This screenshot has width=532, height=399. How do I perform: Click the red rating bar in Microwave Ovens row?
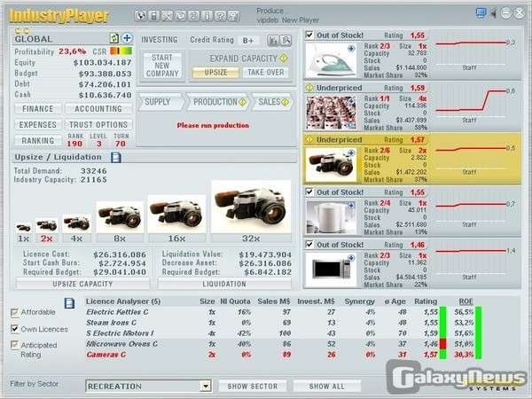pos(442,344)
